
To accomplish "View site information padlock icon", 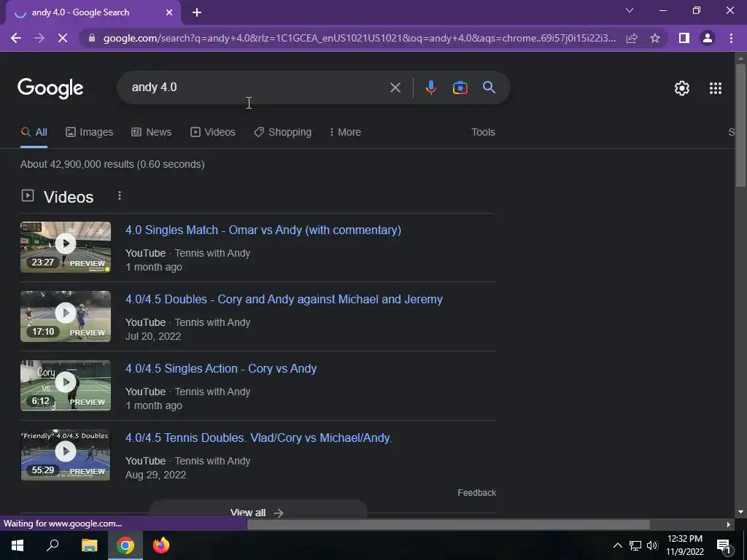I will pyautogui.click(x=92, y=38).
